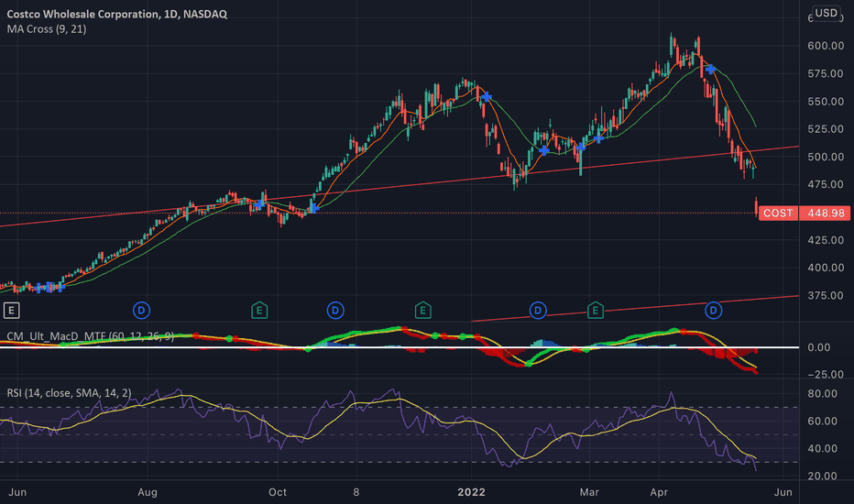Click the RSI 80.00 axis label
The height and width of the screenshot is (504, 854).
click(x=822, y=393)
